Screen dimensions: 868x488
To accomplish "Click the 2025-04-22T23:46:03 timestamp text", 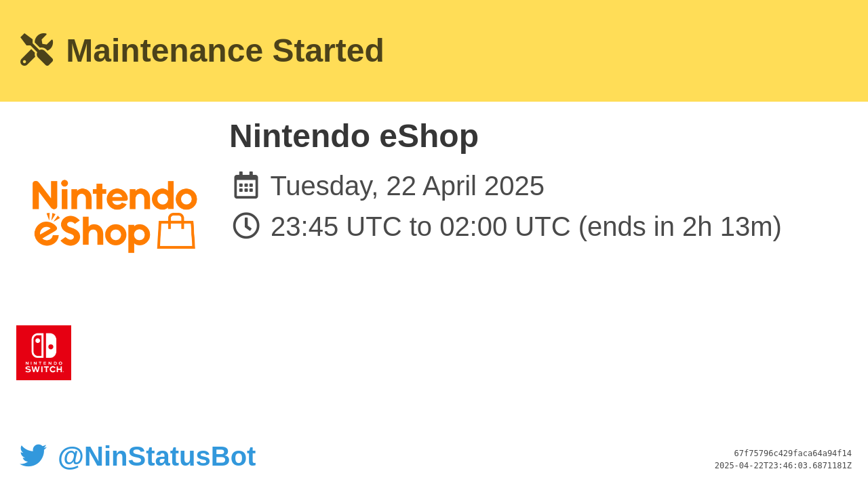I will [x=783, y=466].
